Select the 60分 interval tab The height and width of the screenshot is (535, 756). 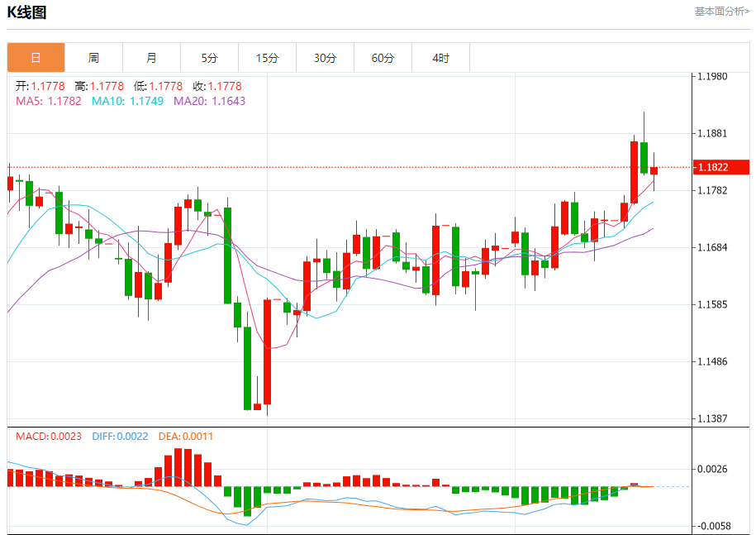pyautogui.click(x=383, y=58)
